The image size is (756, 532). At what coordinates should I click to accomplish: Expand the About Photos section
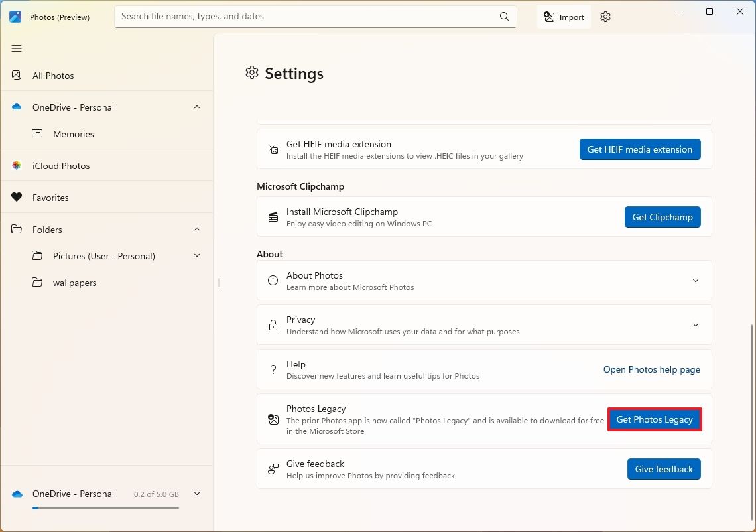[x=695, y=281]
